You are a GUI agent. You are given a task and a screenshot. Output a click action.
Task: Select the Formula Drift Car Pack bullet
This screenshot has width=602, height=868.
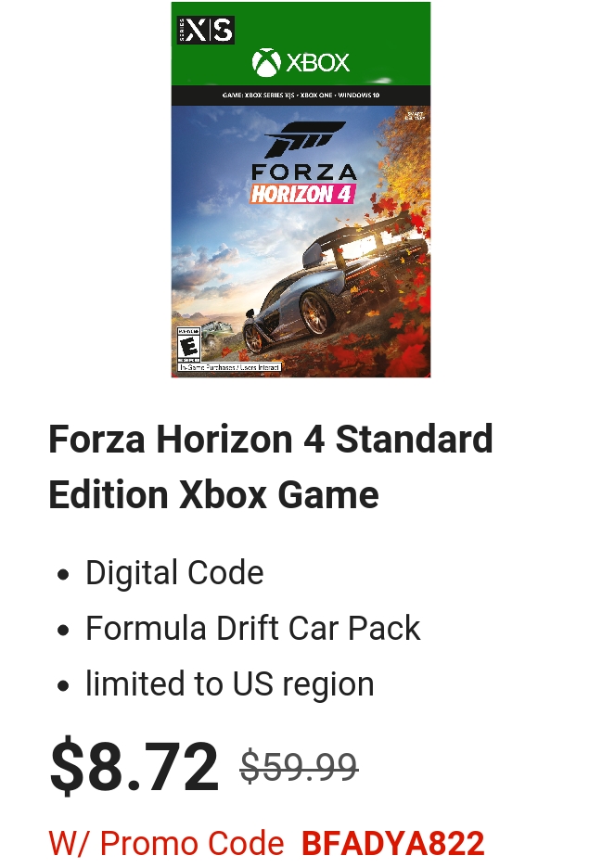click(x=252, y=629)
